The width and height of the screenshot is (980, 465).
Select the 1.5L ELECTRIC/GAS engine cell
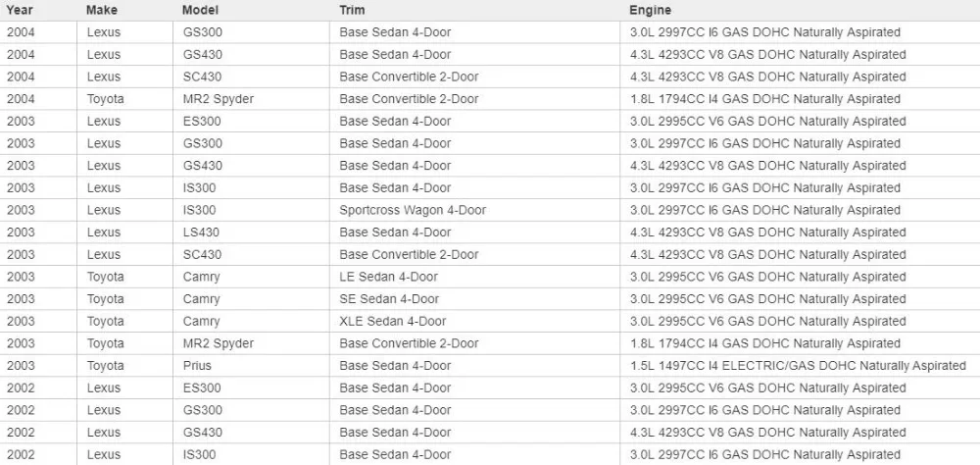(800, 366)
